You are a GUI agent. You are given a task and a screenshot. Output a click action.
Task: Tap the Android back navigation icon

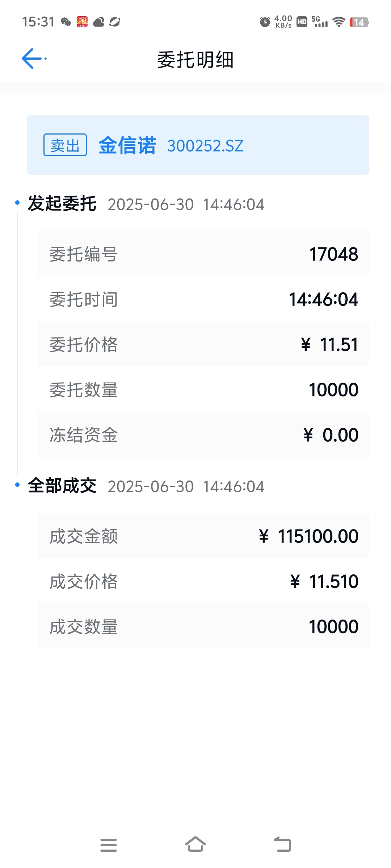click(x=282, y=844)
